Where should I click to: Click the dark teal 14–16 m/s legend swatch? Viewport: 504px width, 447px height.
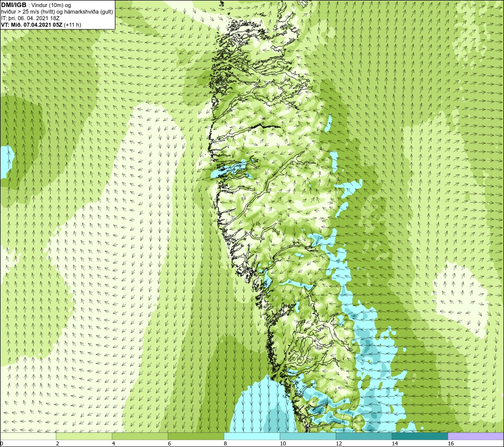coord(420,436)
